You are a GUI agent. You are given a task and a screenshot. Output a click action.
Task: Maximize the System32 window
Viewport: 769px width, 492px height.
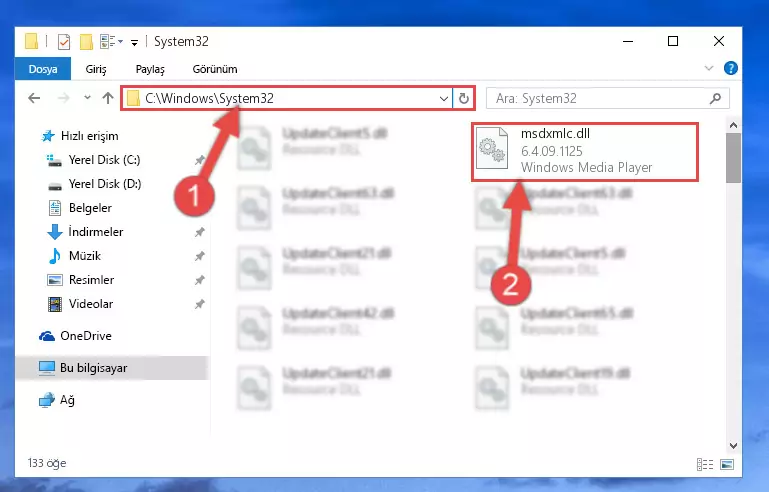click(673, 42)
